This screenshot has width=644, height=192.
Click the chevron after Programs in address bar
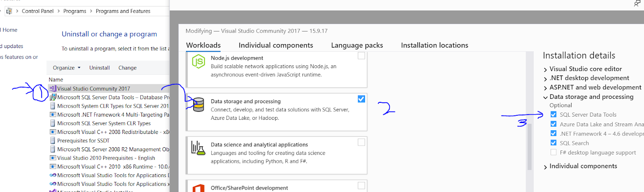(x=91, y=11)
